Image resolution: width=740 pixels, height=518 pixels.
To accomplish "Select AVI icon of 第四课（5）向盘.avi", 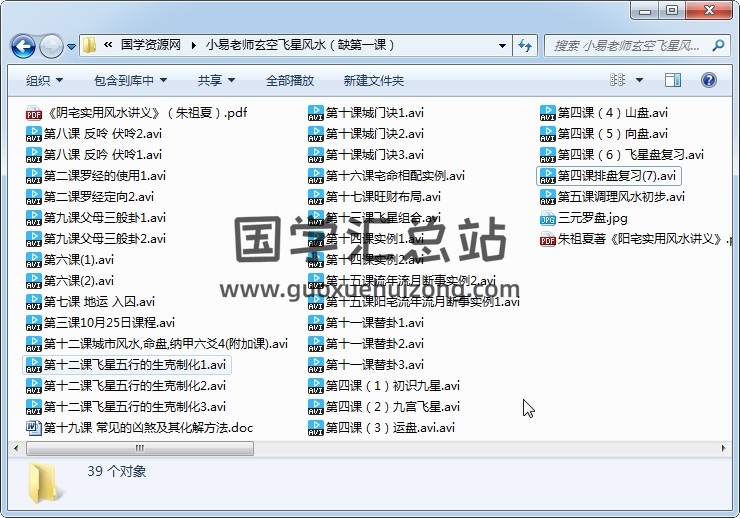I will (x=547, y=134).
